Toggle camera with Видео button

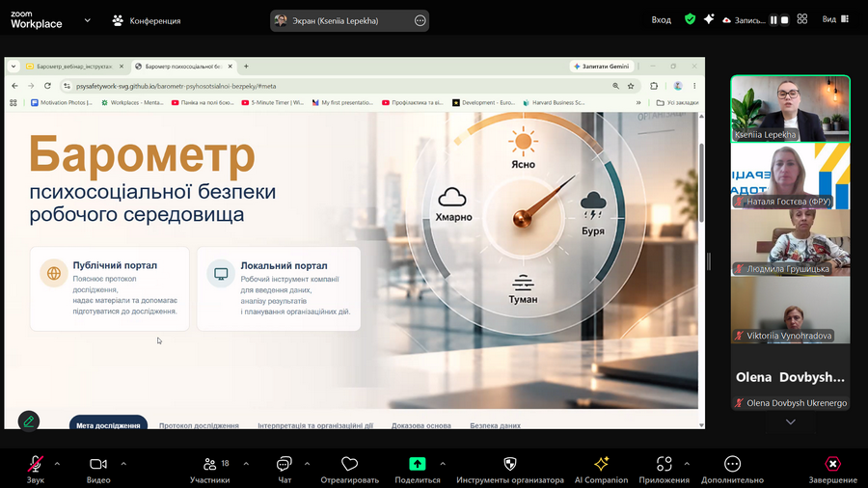[x=98, y=464]
